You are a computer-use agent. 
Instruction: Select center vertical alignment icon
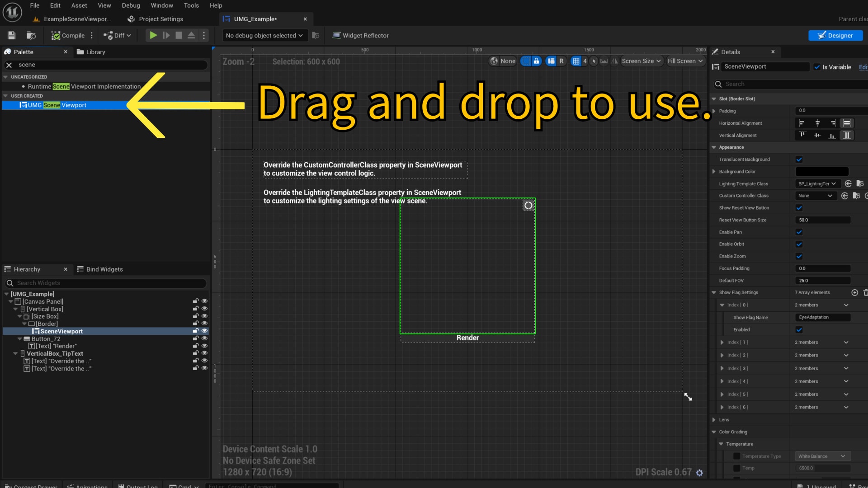(817, 135)
